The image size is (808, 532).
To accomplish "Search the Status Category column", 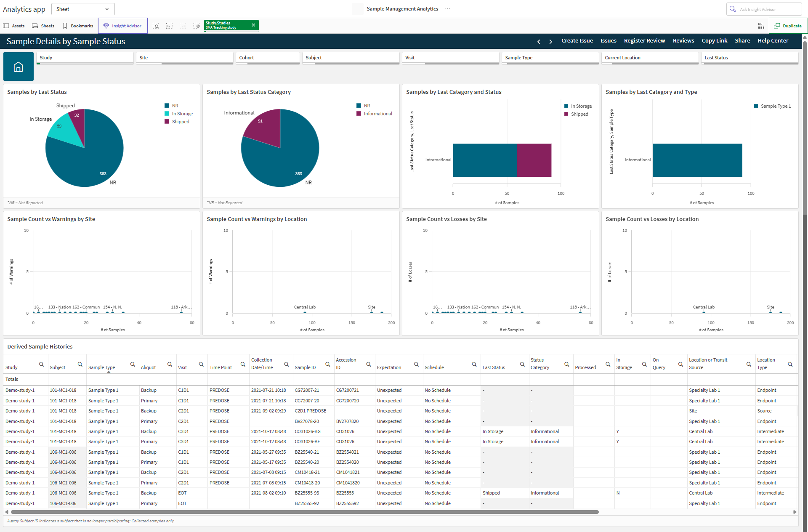I will (x=566, y=364).
